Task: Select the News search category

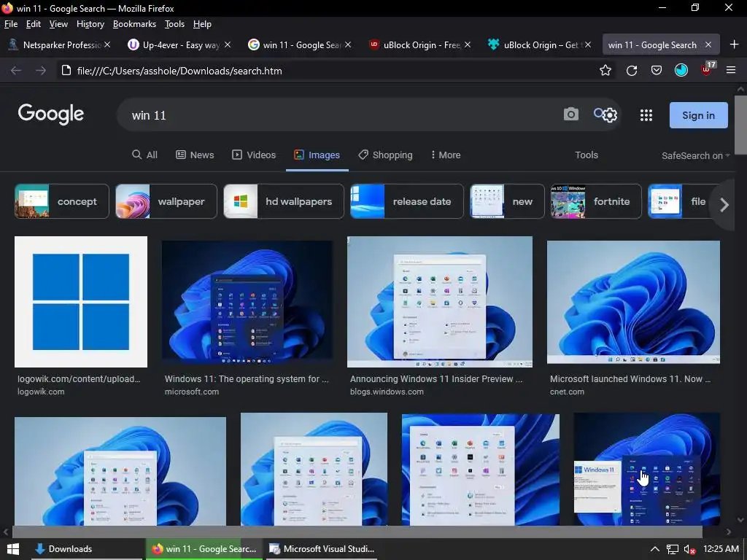Action: [195, 155]
